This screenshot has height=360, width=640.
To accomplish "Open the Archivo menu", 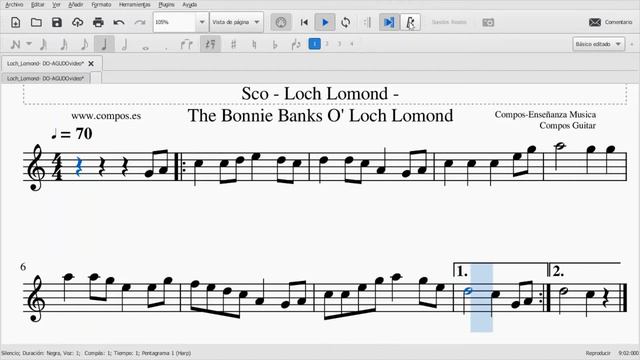I will coord(14,5).
